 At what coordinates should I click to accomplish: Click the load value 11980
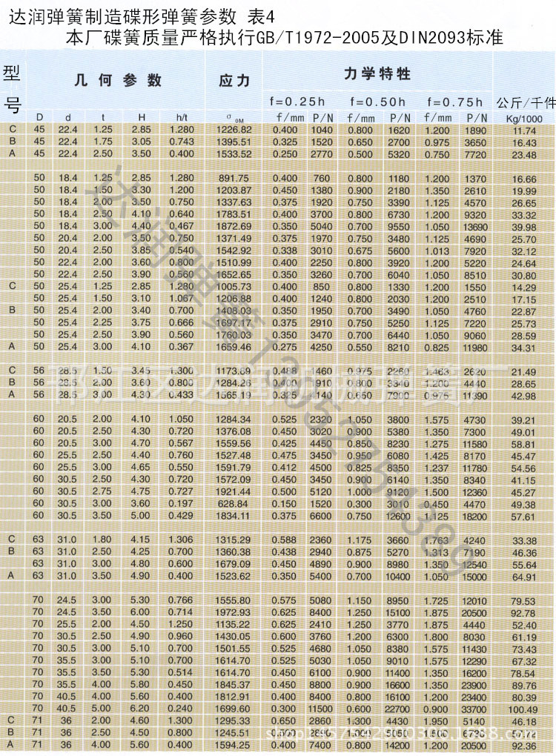point(475,348)
